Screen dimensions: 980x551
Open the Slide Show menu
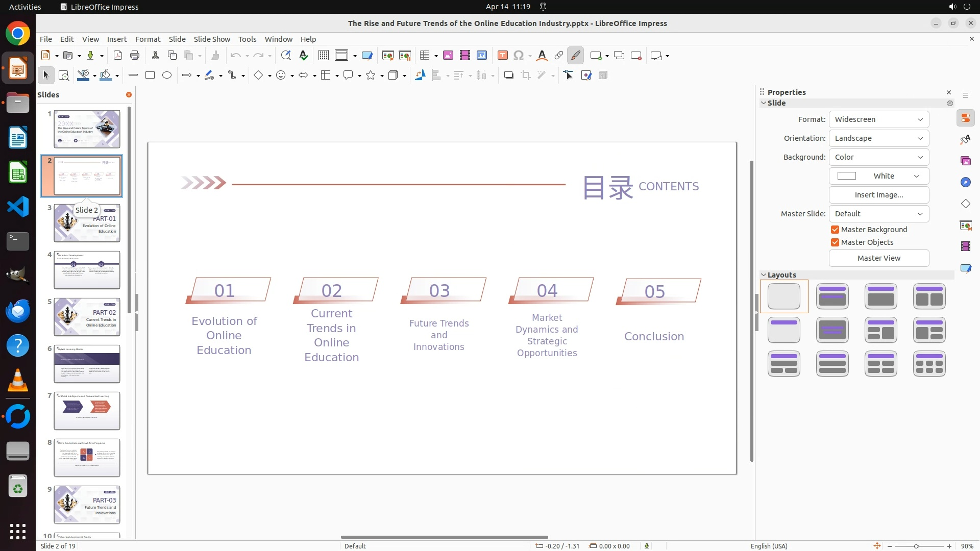[x=211, y=39]
